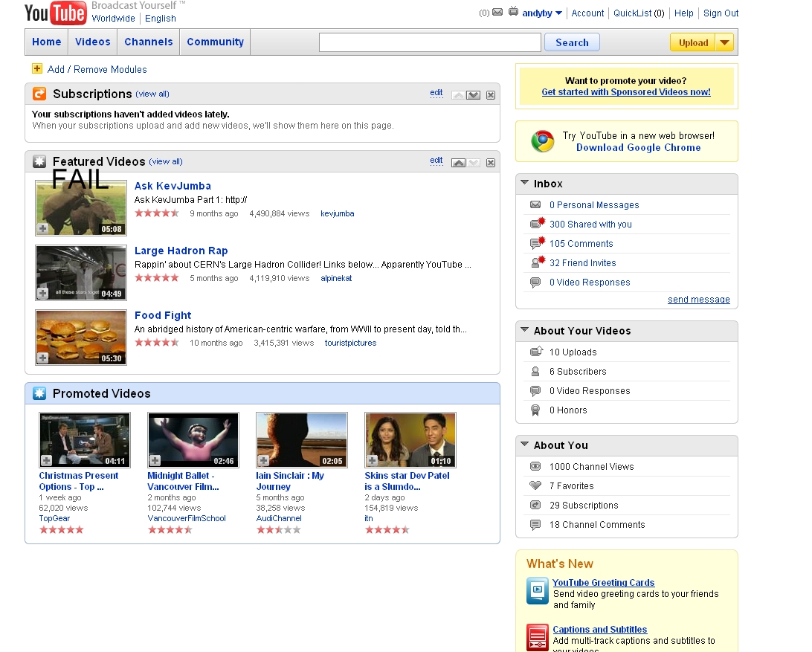
Task: Collapse the About Your Videos panel
Action: 524,330
